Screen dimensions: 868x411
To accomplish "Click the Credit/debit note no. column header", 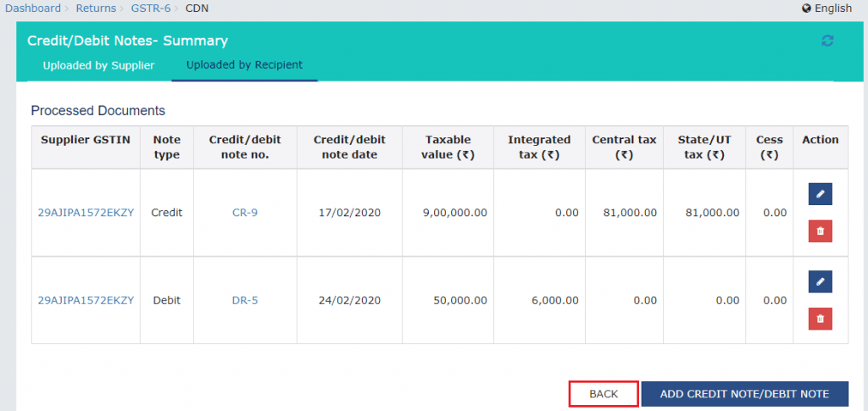I will tap(245, 147).
